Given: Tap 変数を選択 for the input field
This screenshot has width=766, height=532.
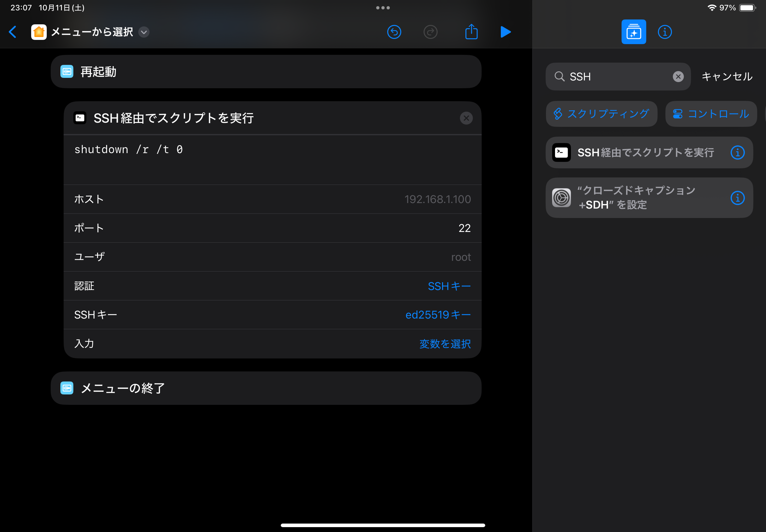Looking at the screenshot, I should [x=445, y=344].
